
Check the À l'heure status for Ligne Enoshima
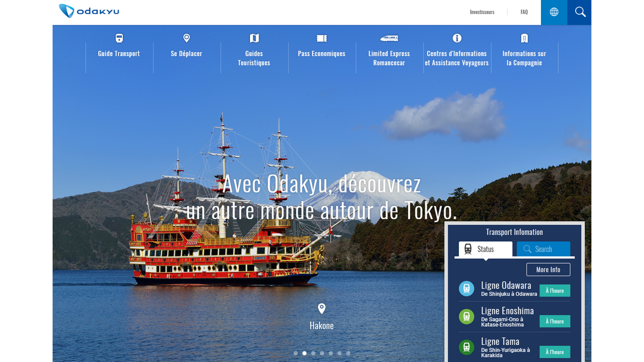(554, 321)
